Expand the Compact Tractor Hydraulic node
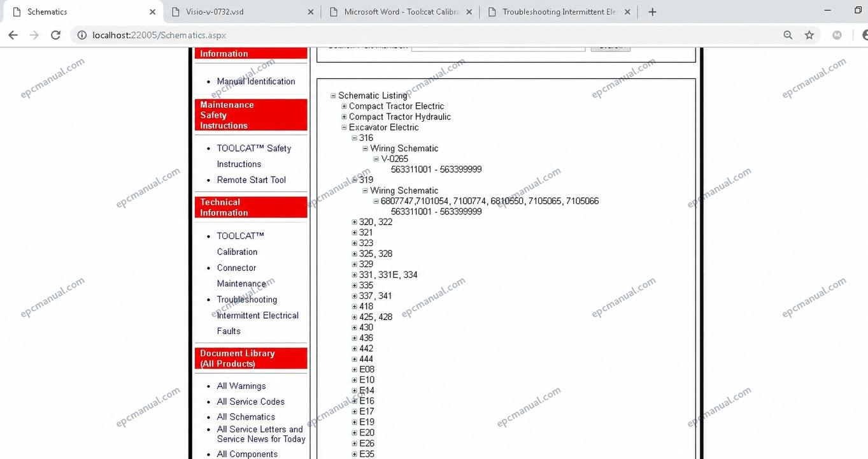Viewport: 868px width, 459px height. point(344,117)
